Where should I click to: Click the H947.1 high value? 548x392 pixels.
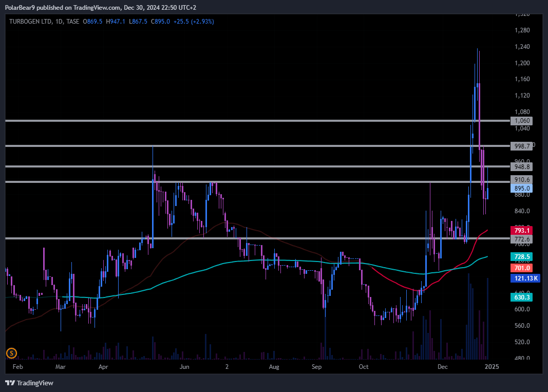click(116, 22)
